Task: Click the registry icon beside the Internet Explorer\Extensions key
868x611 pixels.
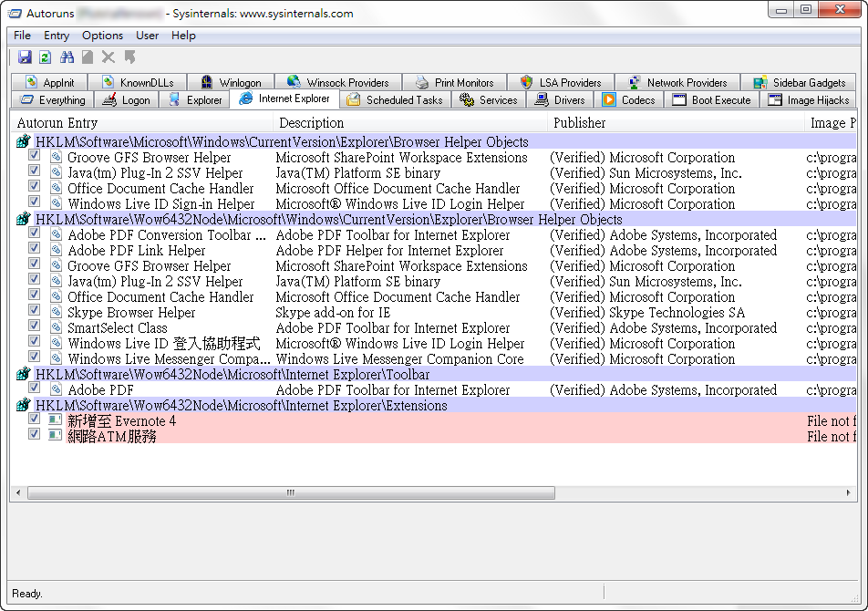Action: point(24,405)
